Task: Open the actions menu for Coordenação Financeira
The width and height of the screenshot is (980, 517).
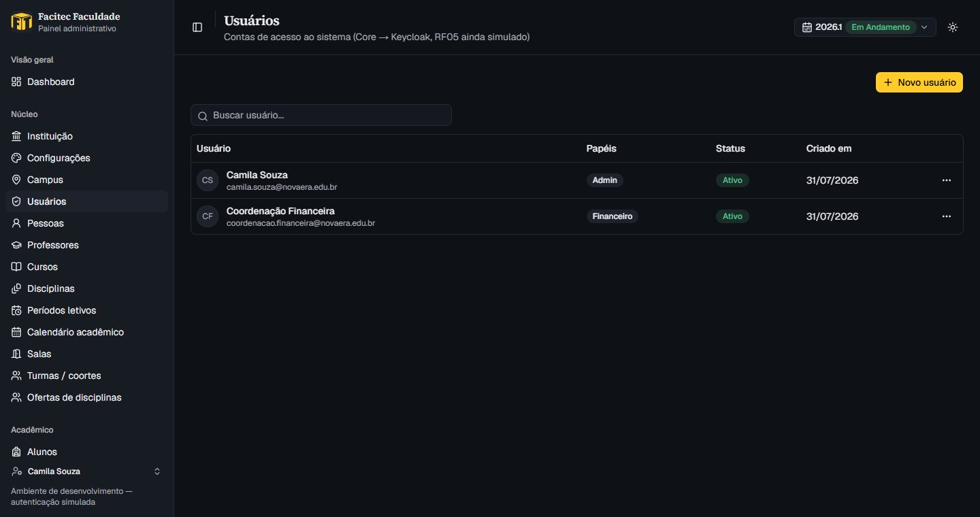Action: tap(947, 216)
